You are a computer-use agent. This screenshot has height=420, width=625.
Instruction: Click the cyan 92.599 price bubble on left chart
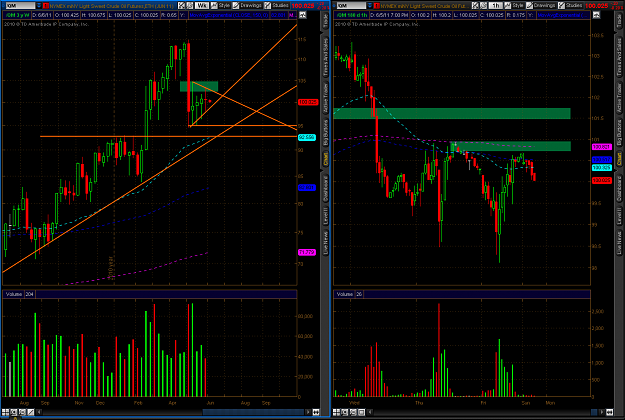(307, 137)
